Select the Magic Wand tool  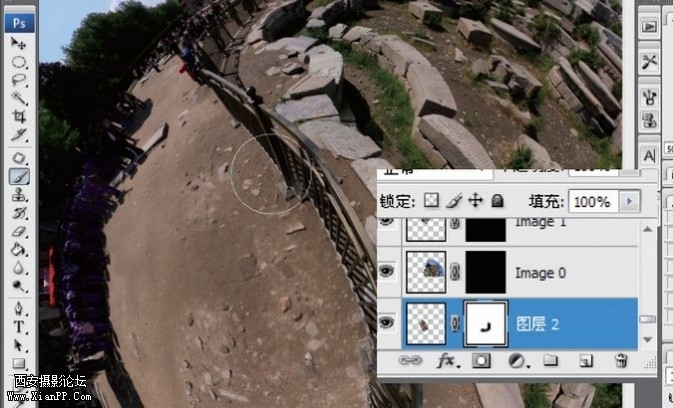18,98
